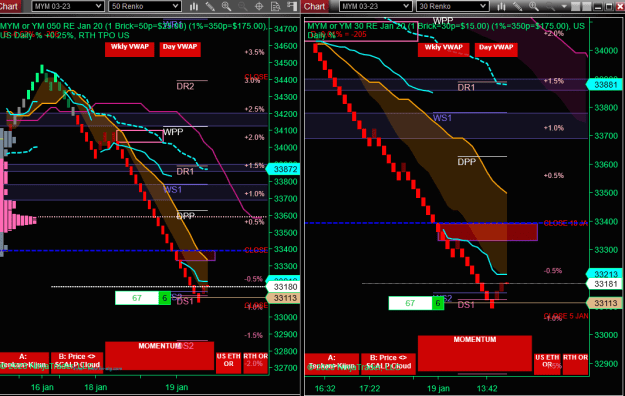Select the right Chart tab

pyautogui.click(x=315, y=6)
